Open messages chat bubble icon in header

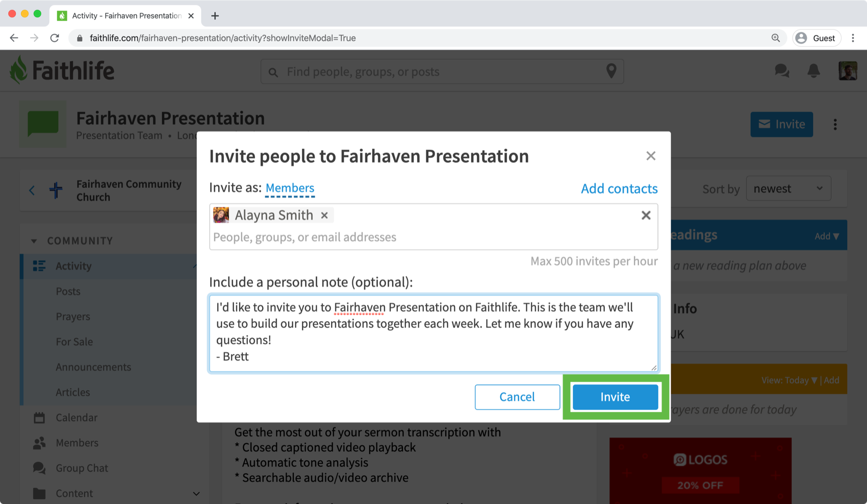click(782, 71)
